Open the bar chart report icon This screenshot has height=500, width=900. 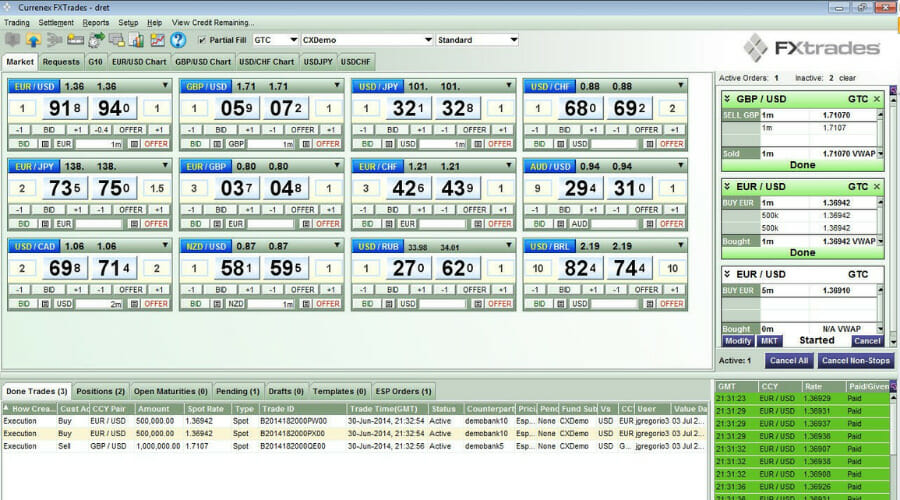pos(137,40)
